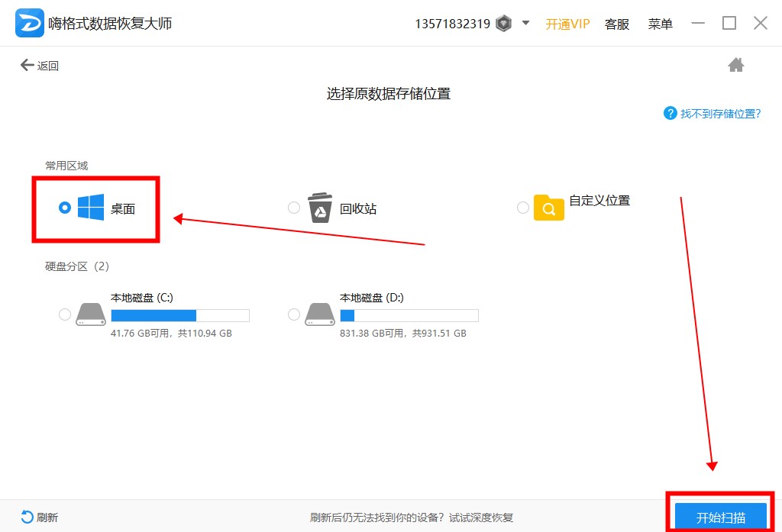782x532 pixels.
Task: Click the home icon
Action: (735, 65)
